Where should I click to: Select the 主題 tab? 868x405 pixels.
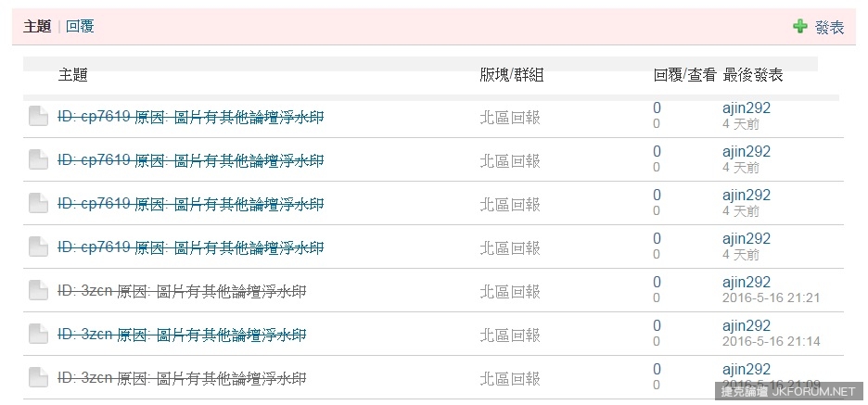coord(37,26)
